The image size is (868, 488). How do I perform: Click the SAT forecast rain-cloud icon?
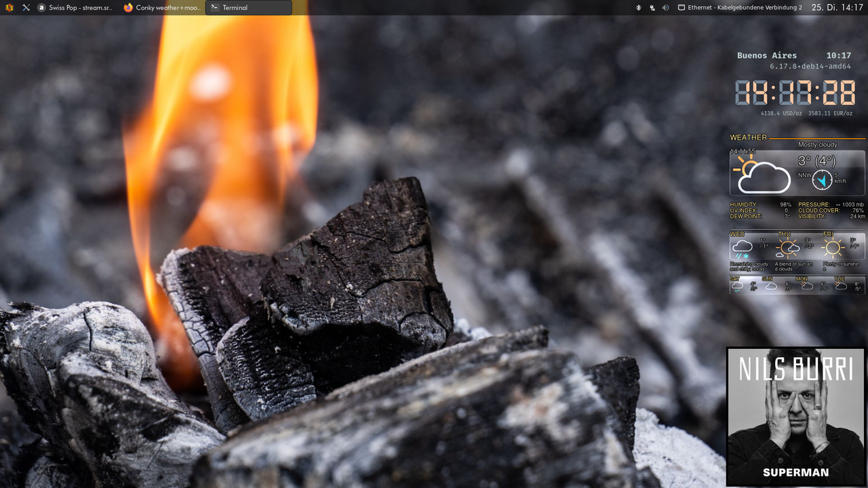737,286
